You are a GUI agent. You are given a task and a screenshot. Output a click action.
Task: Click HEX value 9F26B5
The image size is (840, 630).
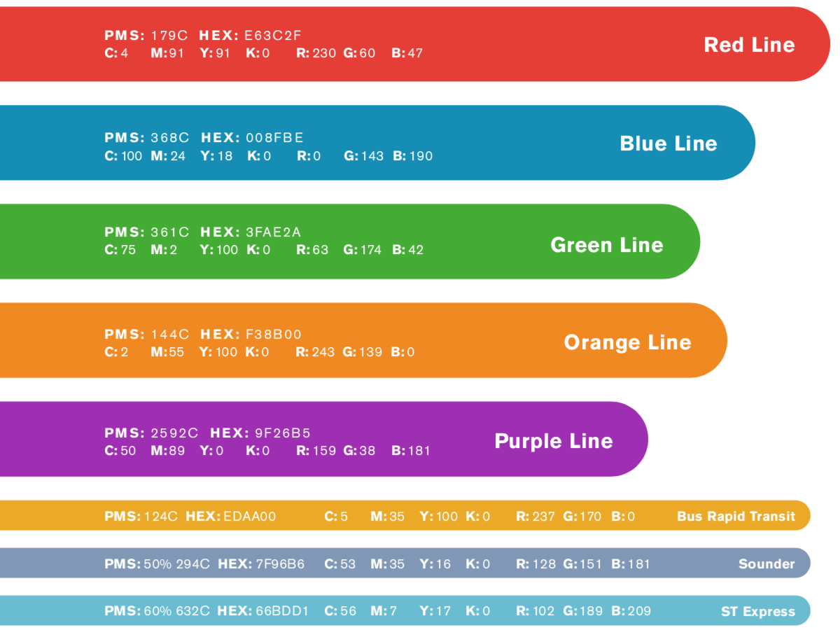click(x=283, y=433)
